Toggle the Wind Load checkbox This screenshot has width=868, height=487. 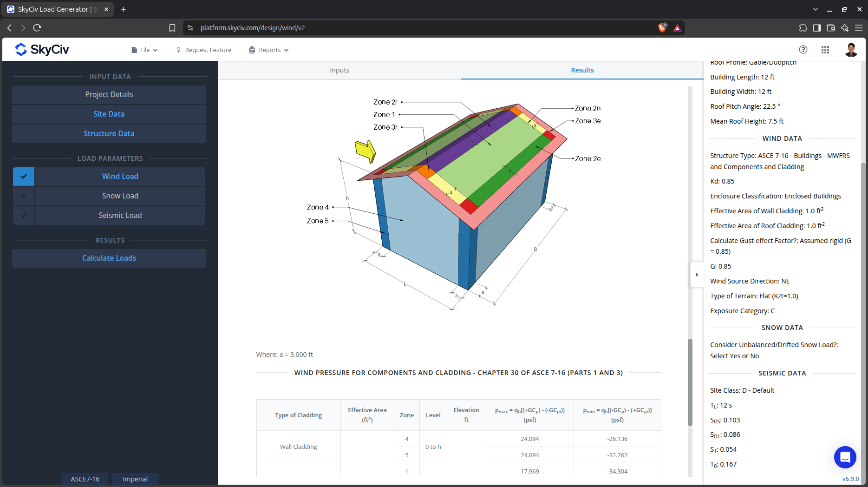point(24,177)
